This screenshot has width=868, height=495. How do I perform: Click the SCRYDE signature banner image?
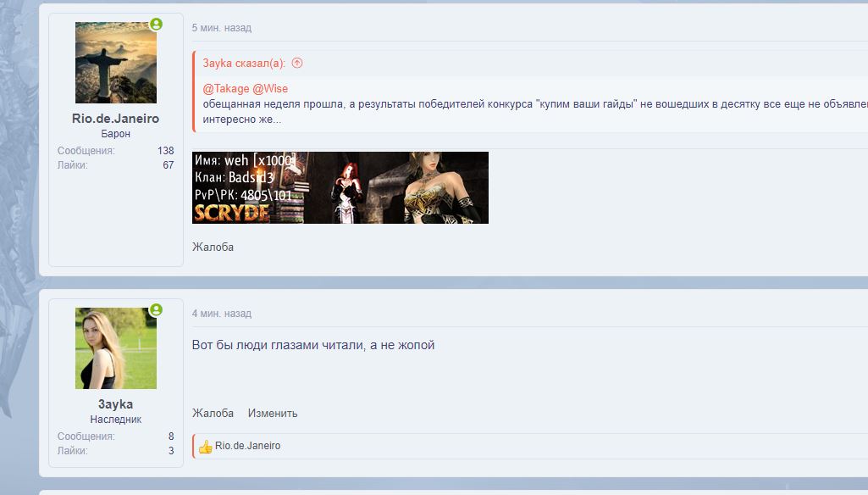pos(341,187)
